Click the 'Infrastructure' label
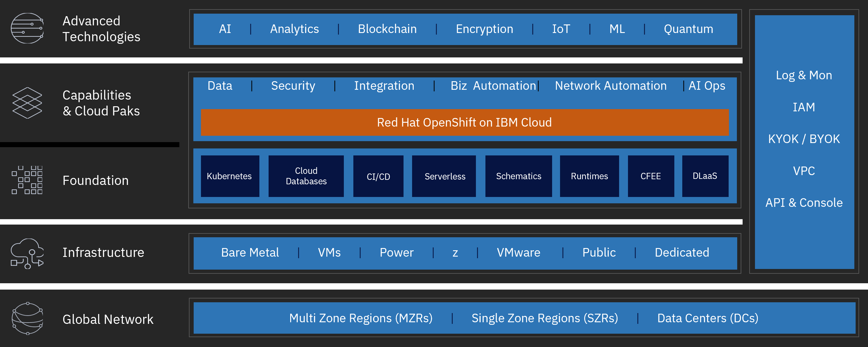Image resolution: width=868 pixels, height=347 pixels. tap(103, 252)
